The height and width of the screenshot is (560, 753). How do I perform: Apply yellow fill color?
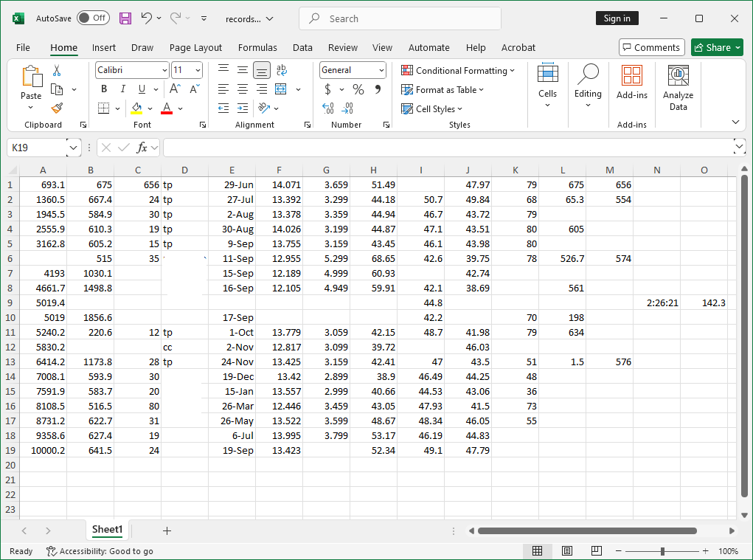tap(136, 108)
